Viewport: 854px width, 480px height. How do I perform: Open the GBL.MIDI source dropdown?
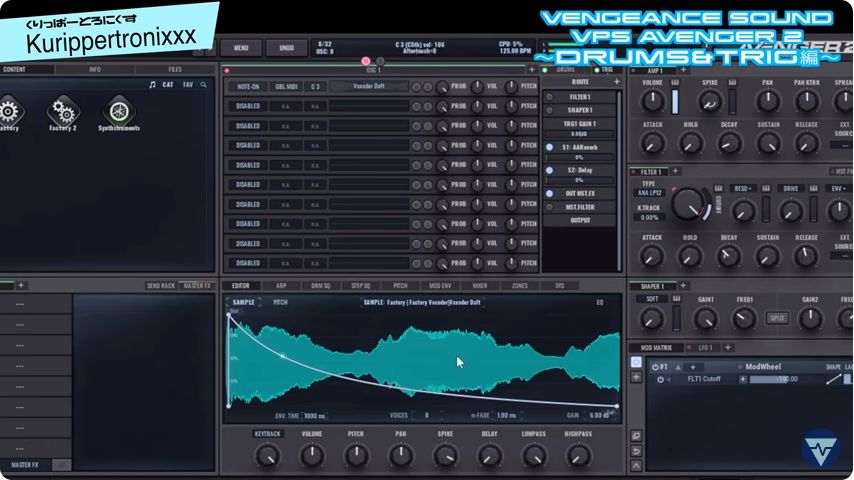(x=286, y=87)
